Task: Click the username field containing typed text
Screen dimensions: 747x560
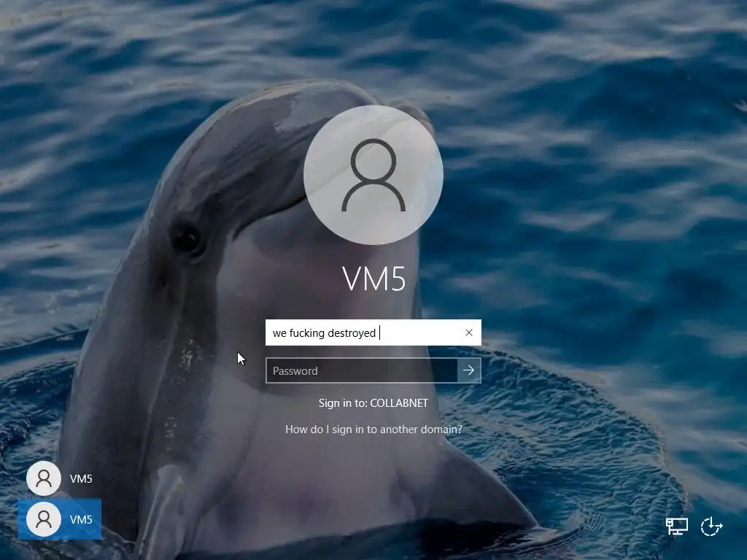Action: click(373, 332)
